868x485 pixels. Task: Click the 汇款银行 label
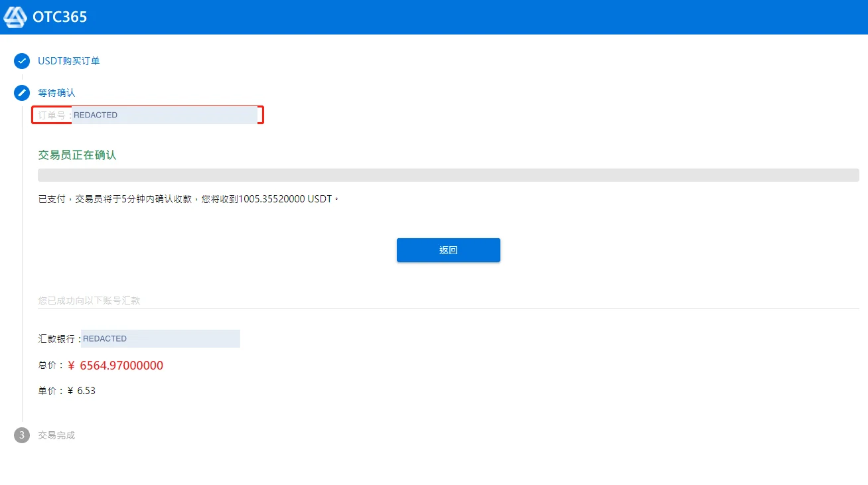[59, 338]
